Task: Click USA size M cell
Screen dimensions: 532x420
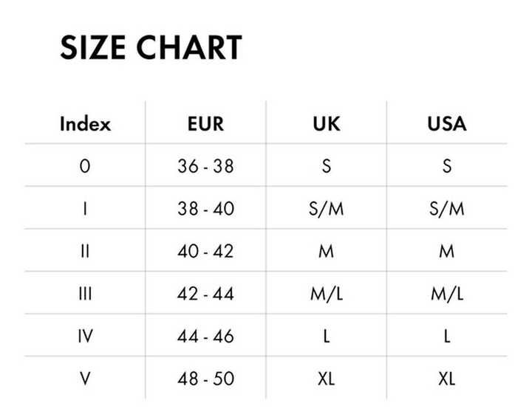Action: point(446,251)
